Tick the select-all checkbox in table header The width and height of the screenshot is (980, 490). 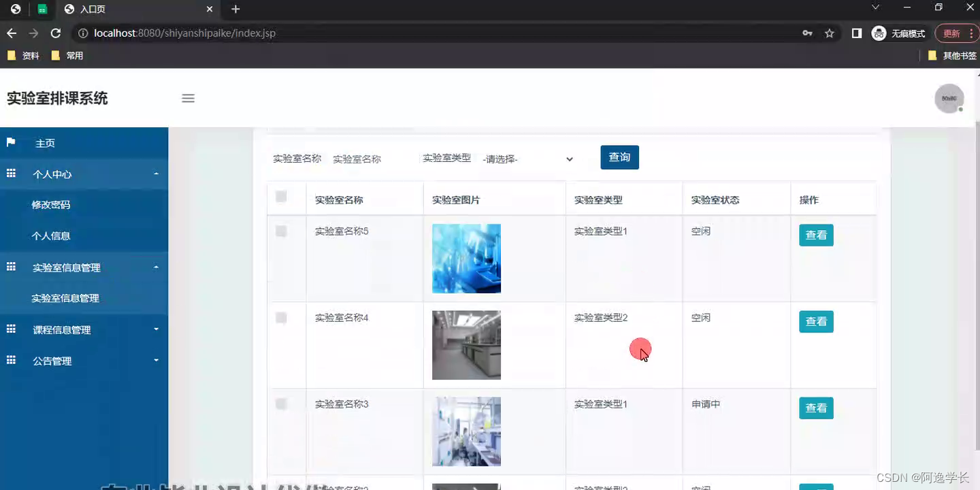281,197
